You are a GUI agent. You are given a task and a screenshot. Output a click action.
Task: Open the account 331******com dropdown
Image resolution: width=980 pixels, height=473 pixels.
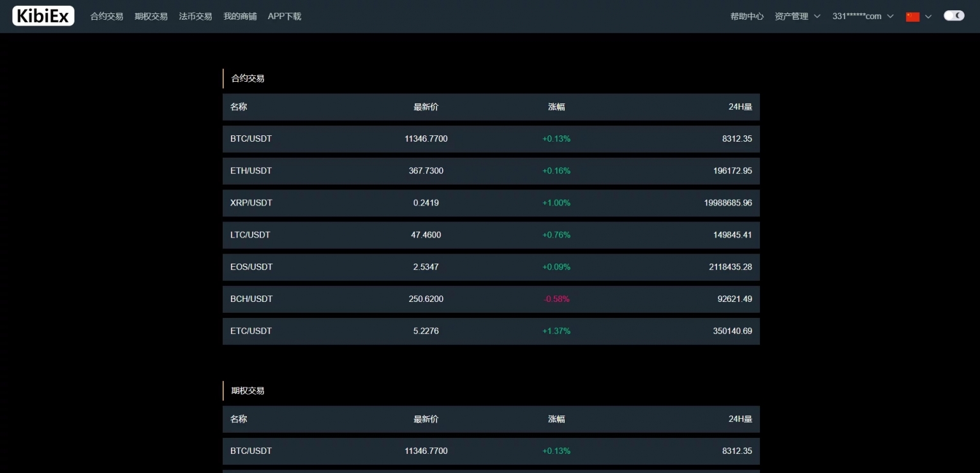click(863, 17)
